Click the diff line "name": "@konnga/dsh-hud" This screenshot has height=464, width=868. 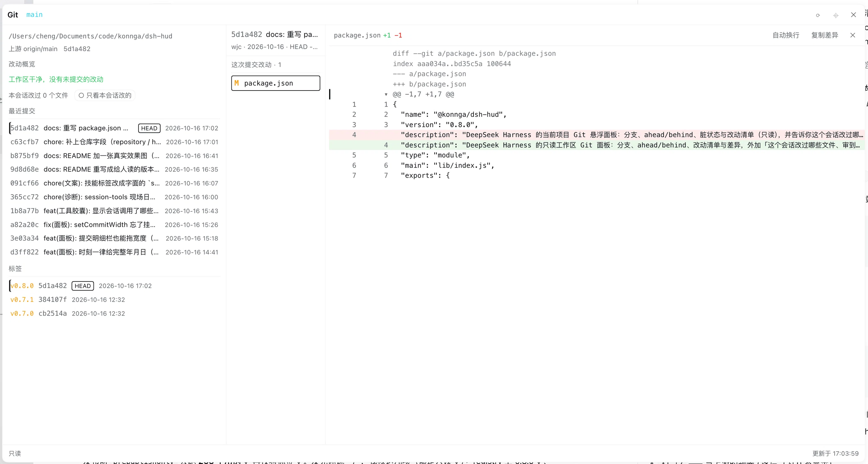(x=454, y=115)
